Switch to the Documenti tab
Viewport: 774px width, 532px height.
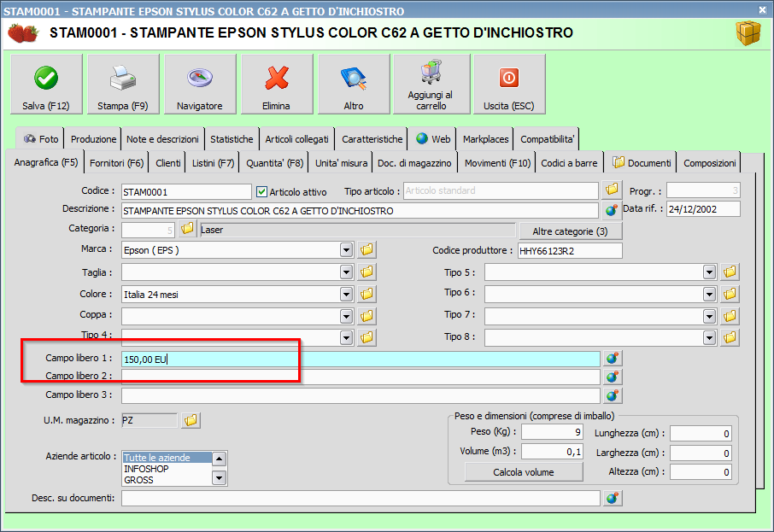[642, 163]
